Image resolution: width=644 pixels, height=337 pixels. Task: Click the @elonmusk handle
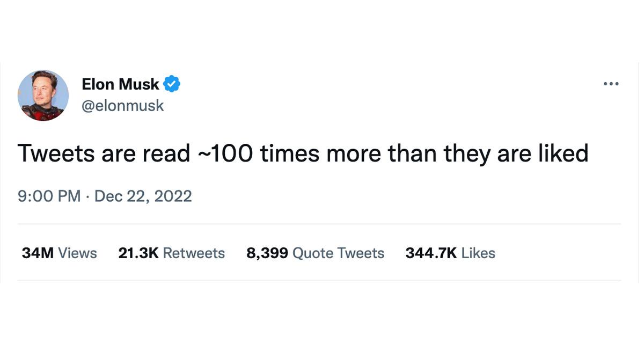click(123, 105)
